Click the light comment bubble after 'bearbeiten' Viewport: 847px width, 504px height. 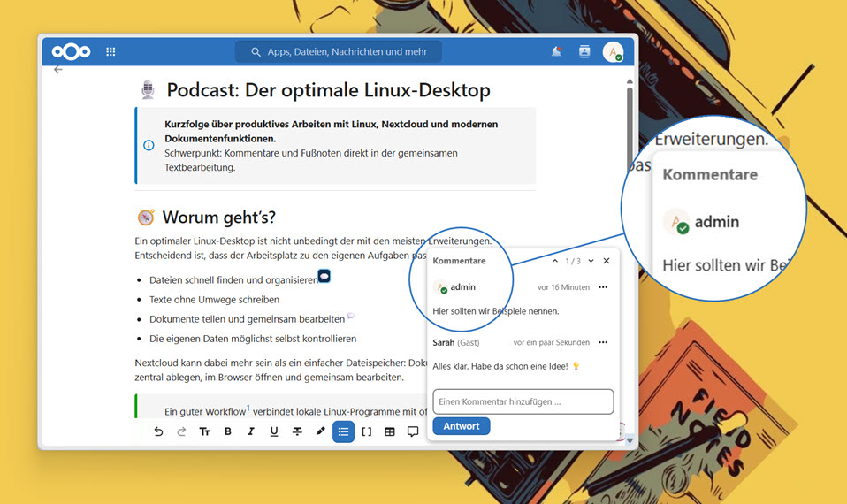(351, 316)
